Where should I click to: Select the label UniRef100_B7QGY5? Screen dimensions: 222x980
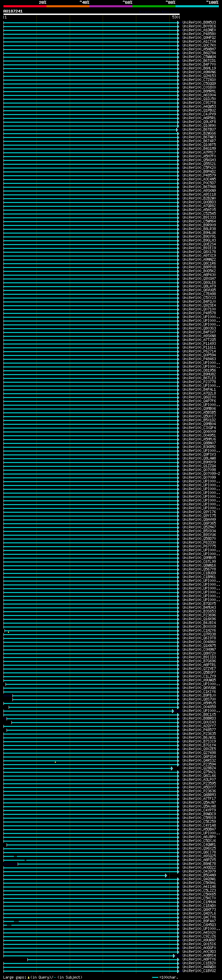[x=199, y=604]
